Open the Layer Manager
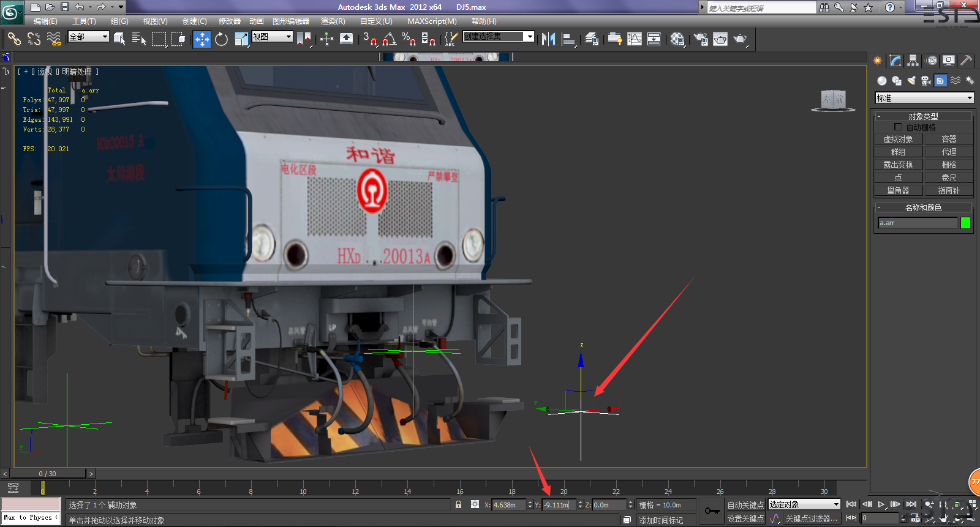 click(x=592, y=39)
